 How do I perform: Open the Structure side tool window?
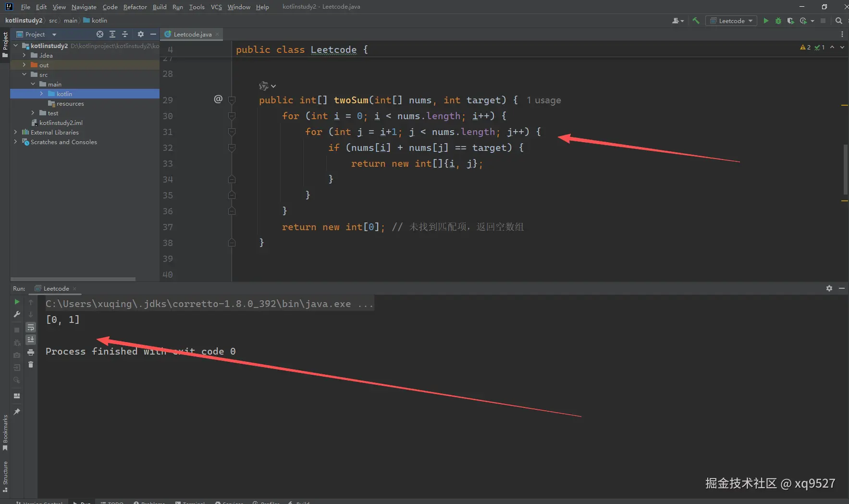point(5,476)
